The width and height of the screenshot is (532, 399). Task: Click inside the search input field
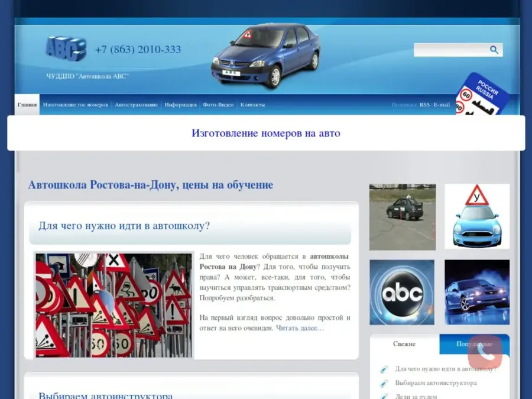point(451,50)
